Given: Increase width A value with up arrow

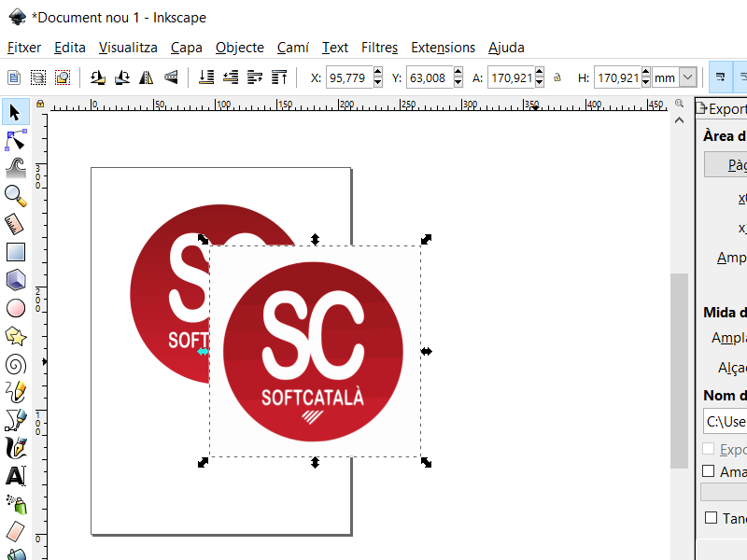Looking at the screenshot, I should tap(540, 73).
